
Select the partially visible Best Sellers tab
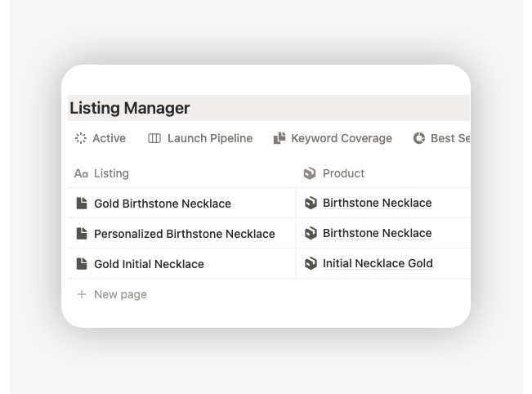pyautogui.click(x=441, y=138)
